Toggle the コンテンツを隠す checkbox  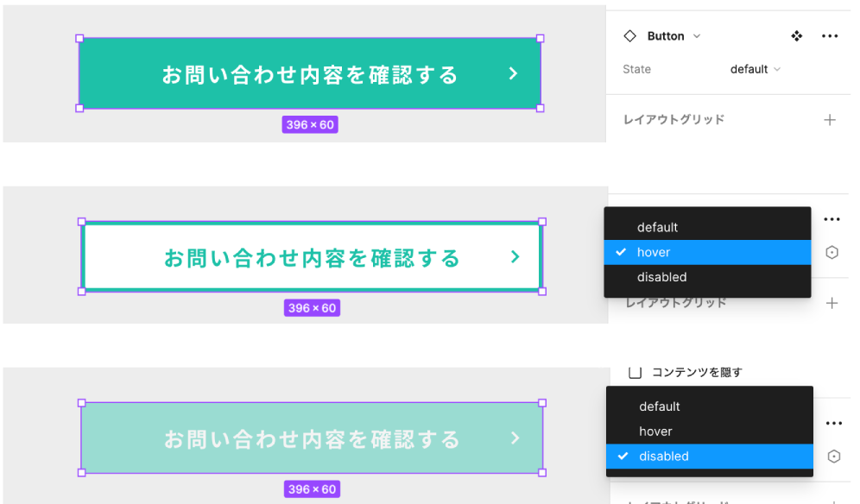point(636,372)
